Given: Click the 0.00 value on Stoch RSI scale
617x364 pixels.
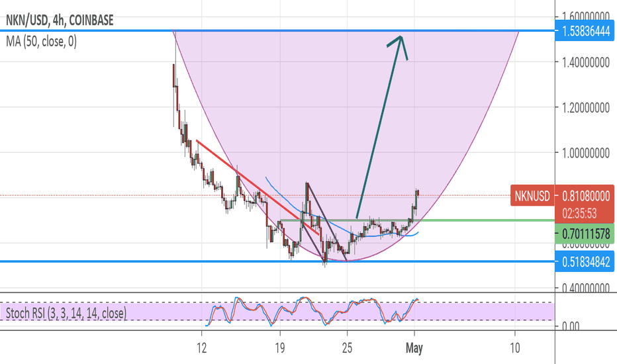Looking at the screenshot, I should pos(570,326).
